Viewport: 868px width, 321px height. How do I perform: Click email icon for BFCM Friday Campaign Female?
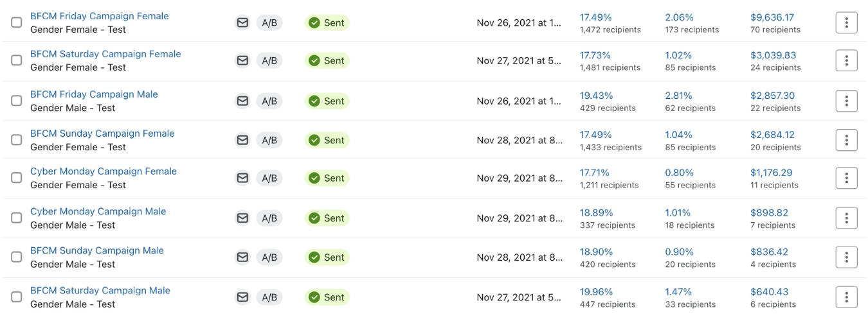[242, 22]
